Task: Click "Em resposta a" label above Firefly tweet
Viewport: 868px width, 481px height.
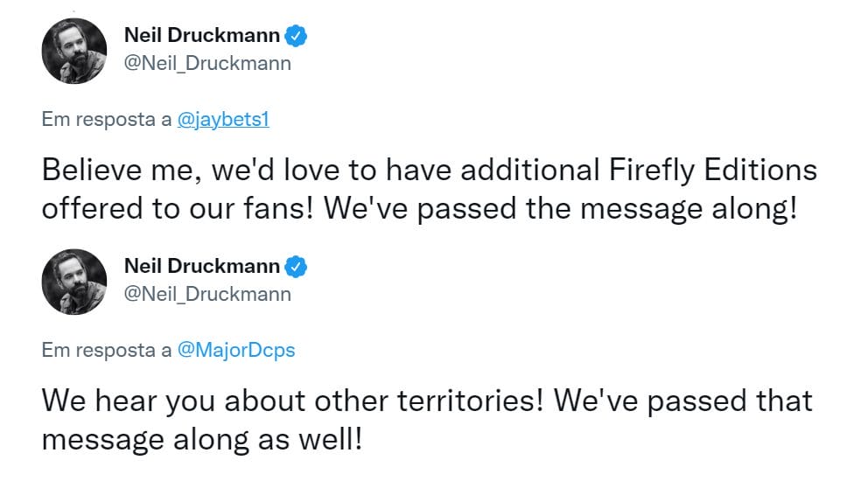Action: [107, 120]
